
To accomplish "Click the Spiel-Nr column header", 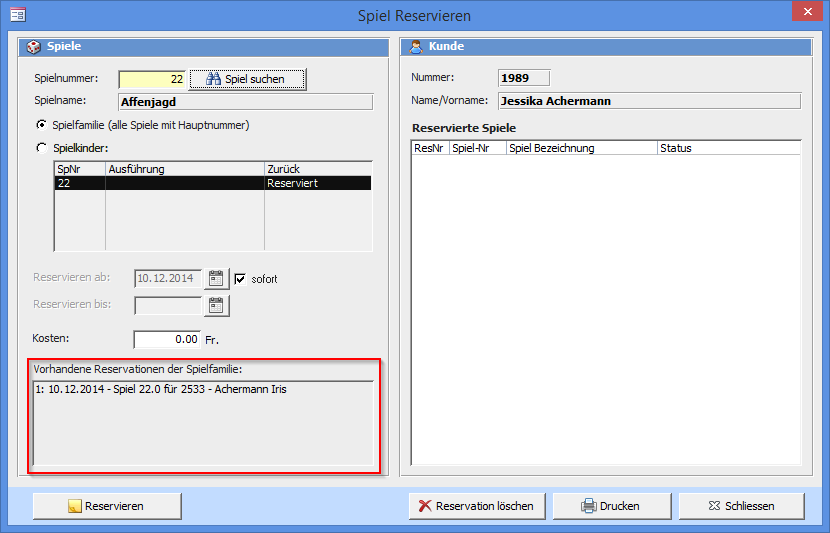I will click(478, 148).
